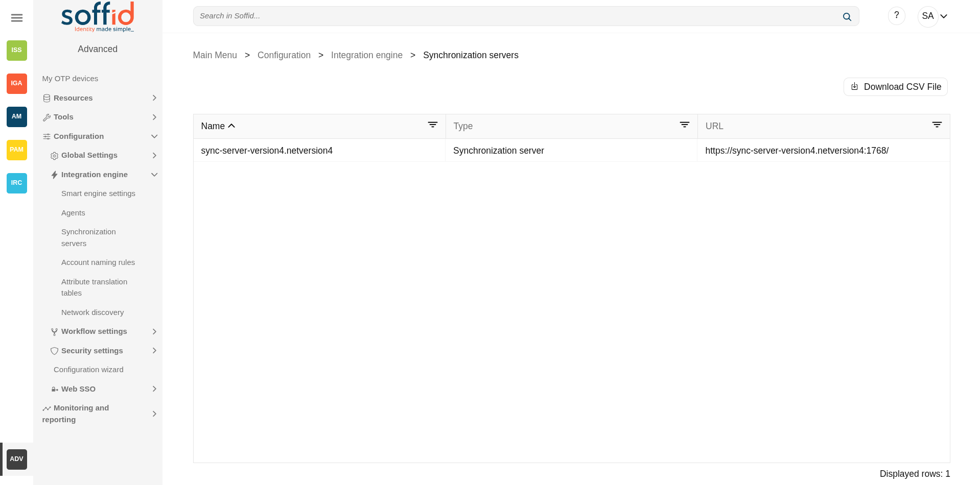Click the Workflow settings branch icon
This screenshot has width=980, height=485.
point(54,332)
